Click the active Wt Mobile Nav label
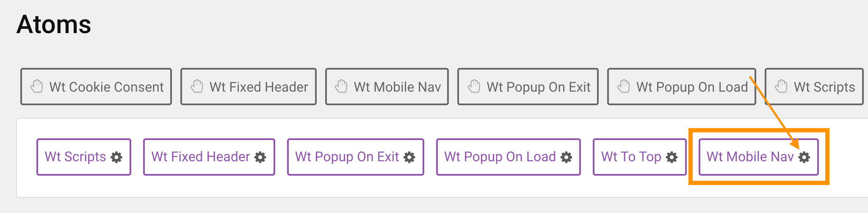 (750, 157)
